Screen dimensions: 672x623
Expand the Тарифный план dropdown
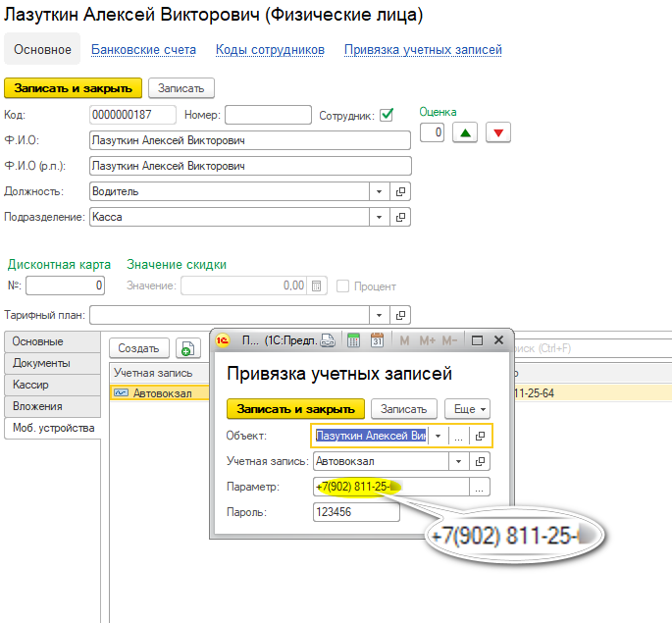tap(380, 316)
